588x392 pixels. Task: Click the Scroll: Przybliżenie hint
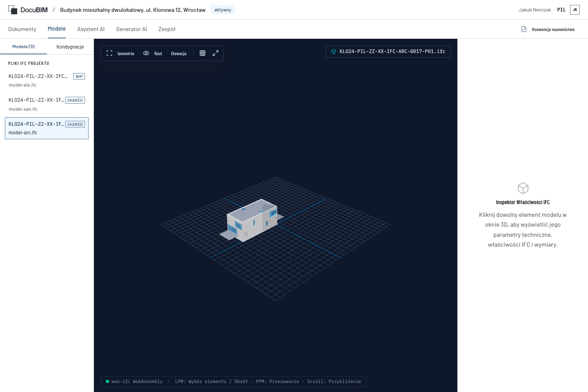[334, 381]
